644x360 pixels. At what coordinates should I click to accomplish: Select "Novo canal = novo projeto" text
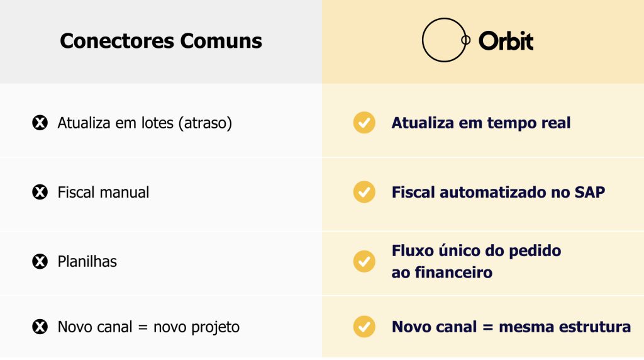pos(148,327)
